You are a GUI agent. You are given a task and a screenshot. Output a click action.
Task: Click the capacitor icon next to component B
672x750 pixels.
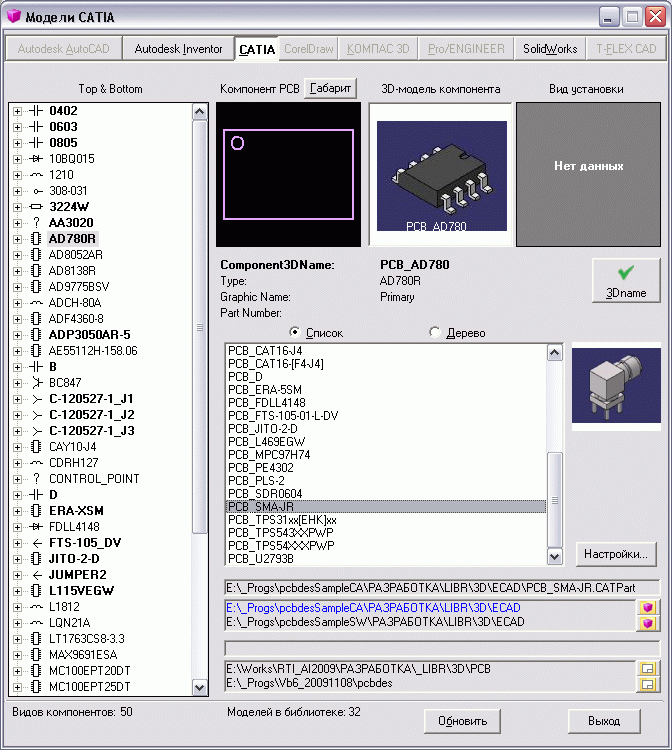tap(36, 367)
